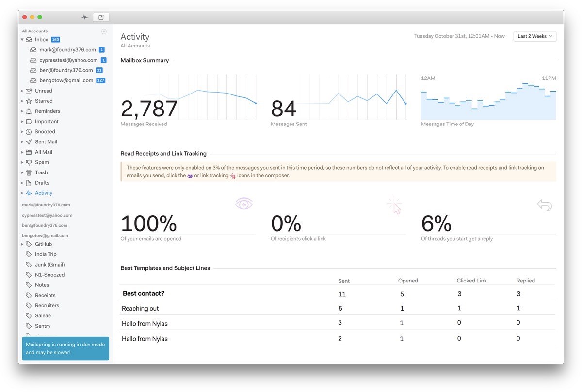
Task: Collapse the Inbox accounts tree
Action: [x=22, y=40]
